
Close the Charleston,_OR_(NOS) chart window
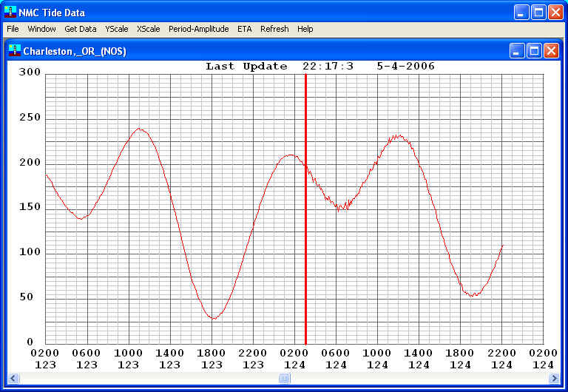[551, 50]
